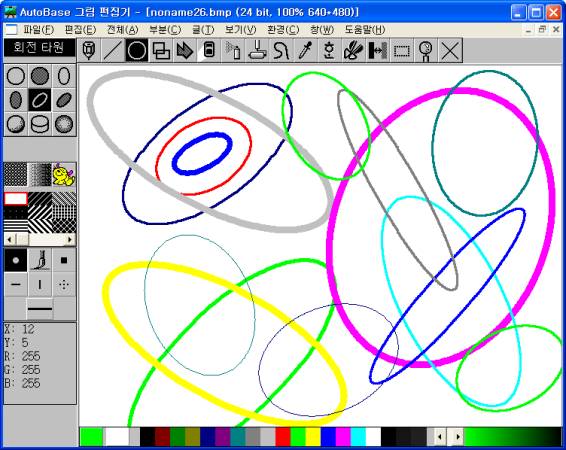Screen dimensions: 566x450
Task: Select the square brush tip
Action: 64,260
